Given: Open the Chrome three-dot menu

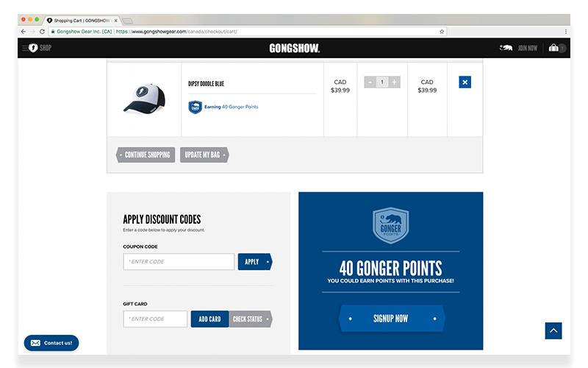Looking at the screenshot, I should (x=565, y=32).
